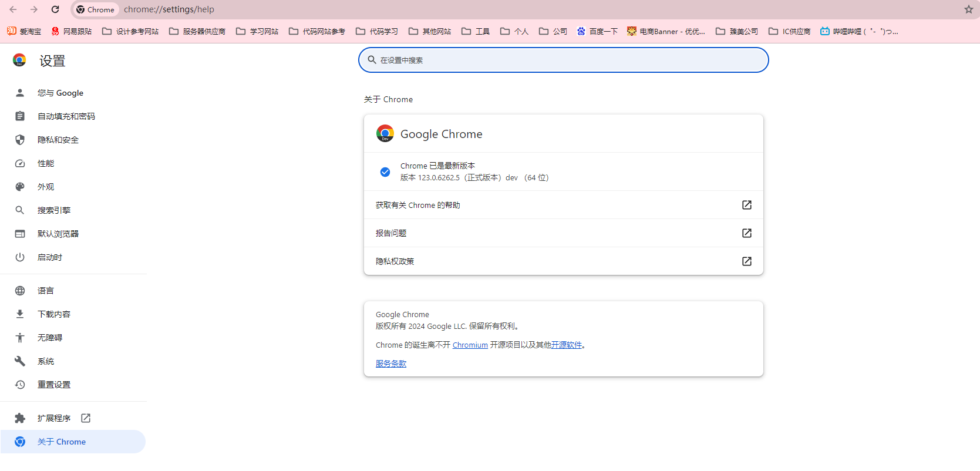Viewport: 980px width, 471px height.
Task: Open the 哔哩哔哩 bookmark
Action: click(859, 31)
